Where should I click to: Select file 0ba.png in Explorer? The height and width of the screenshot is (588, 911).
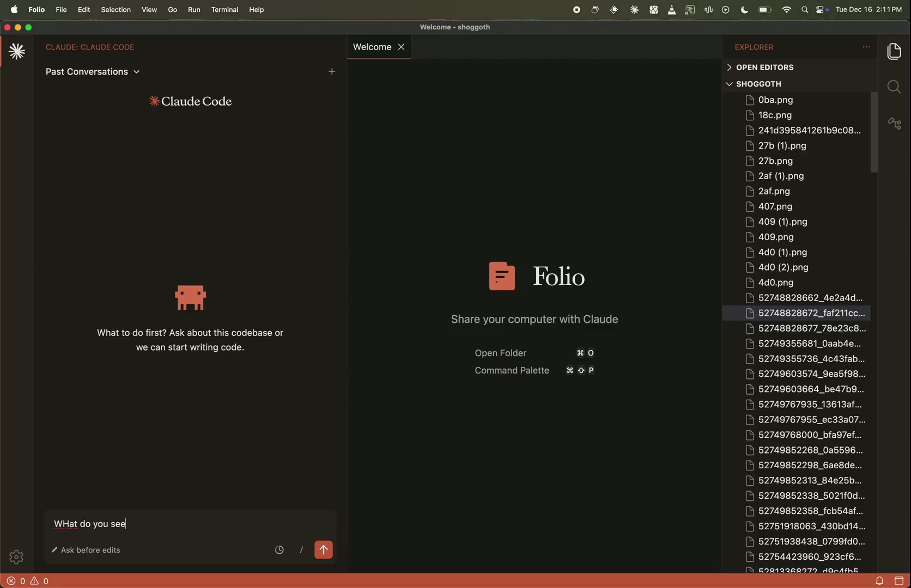tap(797, 100)
